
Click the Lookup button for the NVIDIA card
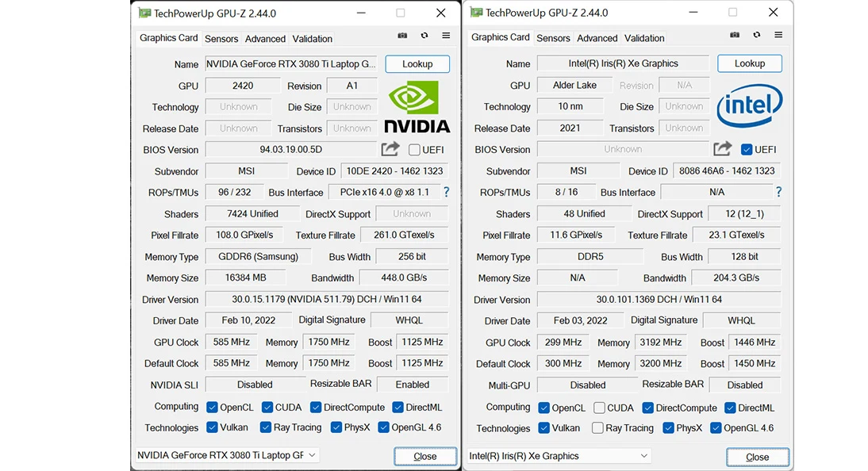pos(417,63)
